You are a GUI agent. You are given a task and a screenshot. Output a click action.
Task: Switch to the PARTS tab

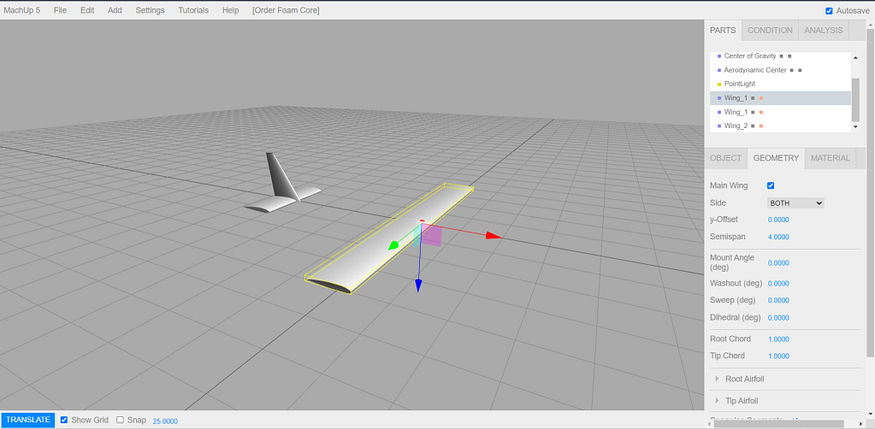(x=723, y=30)
